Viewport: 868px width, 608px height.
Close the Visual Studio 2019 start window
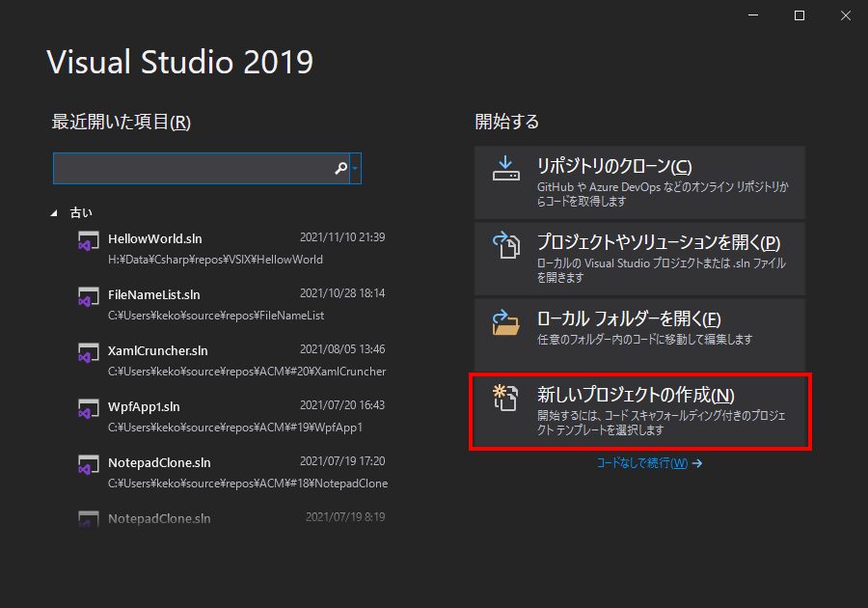(845, 15)
